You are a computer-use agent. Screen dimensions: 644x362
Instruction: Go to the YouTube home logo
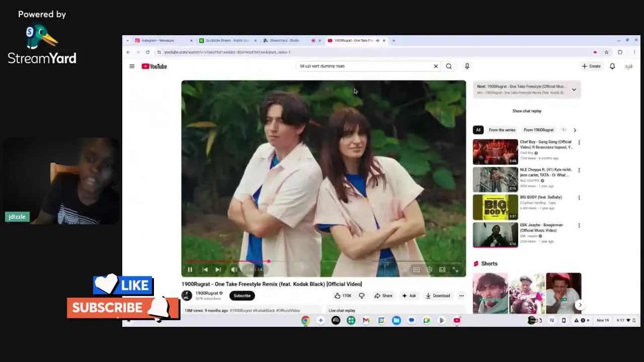pyautogui.click(x=154, y=66)
